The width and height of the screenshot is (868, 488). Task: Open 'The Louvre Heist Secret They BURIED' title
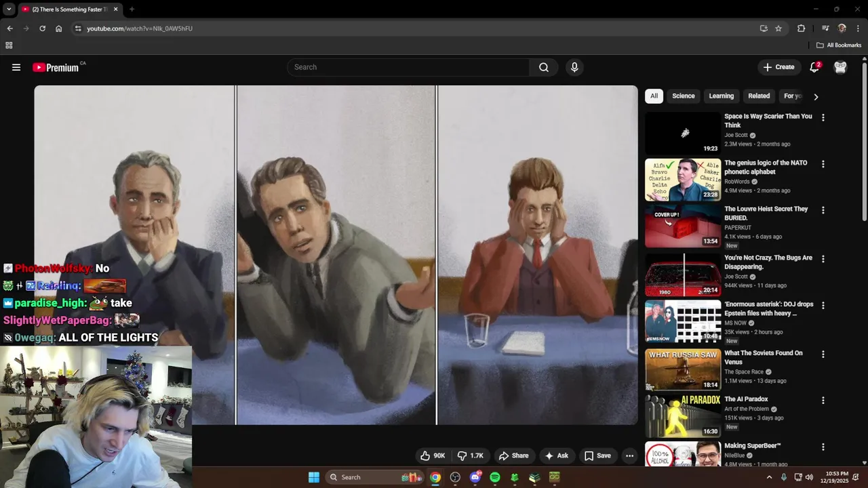click(x=766, y=213)
